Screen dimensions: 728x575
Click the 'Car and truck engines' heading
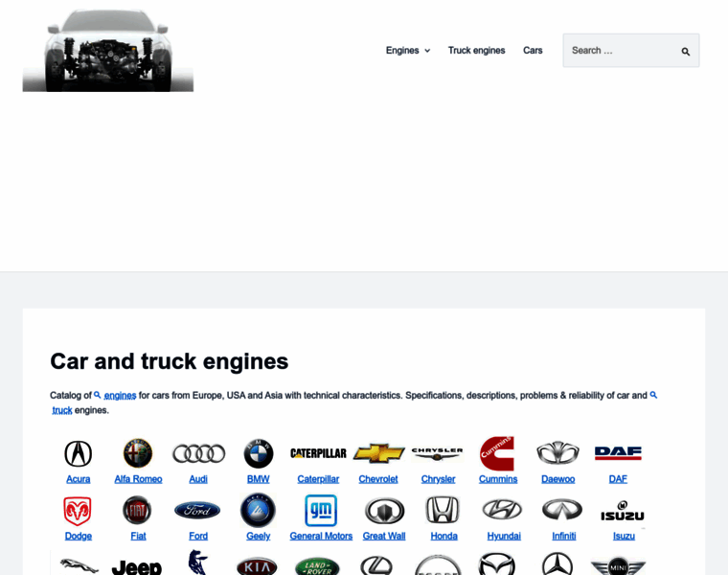(x=169, y=361)
